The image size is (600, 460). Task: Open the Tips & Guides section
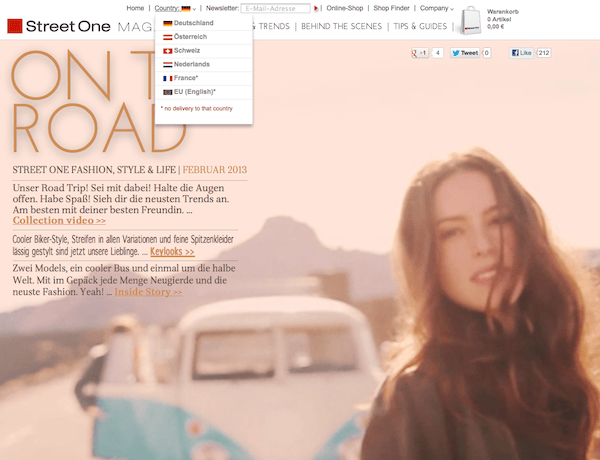pos(420,26)
